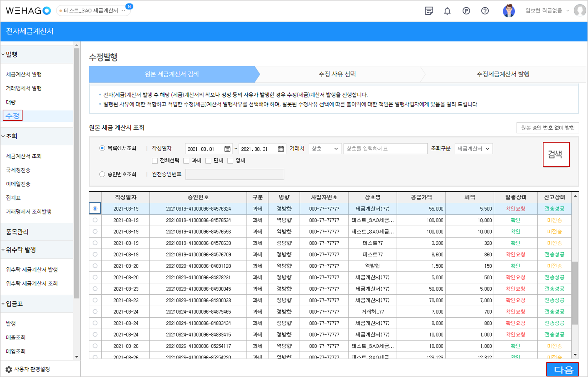Open the help question mark icon
This screenshot has width=588, height=377.
[x=485, y=11]
